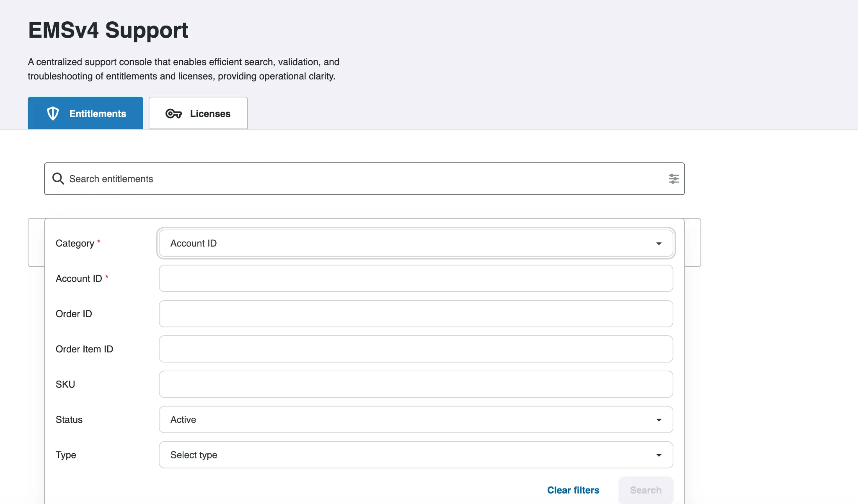
Task: Click the filter sliders icon in search bar
Action: pos(674,179)
